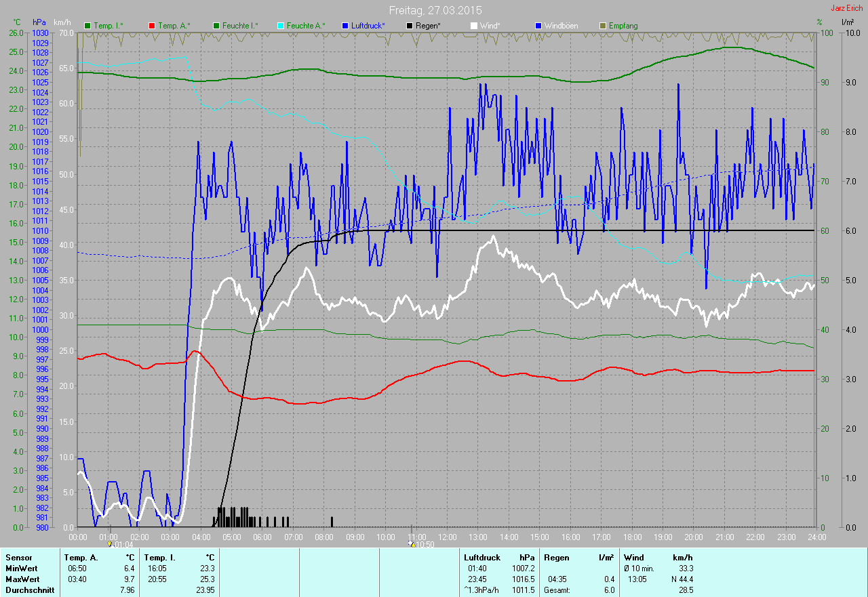The image size is (868, 597).
Task: Click the date title Freitag, 27.03.2015
Action: point(435,10)
